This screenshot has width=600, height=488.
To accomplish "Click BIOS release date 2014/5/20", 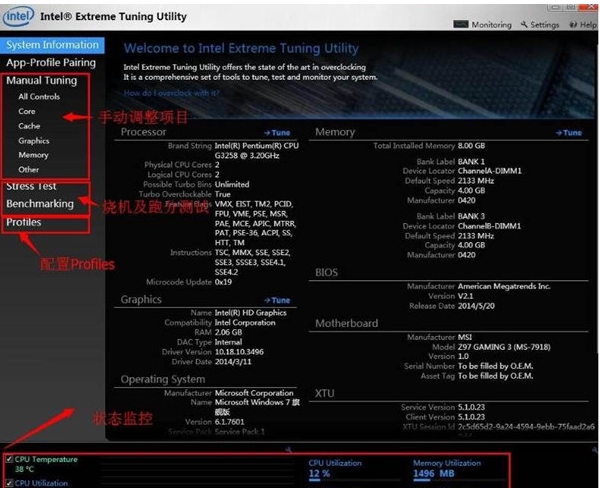I will click(x=476, y=306).
